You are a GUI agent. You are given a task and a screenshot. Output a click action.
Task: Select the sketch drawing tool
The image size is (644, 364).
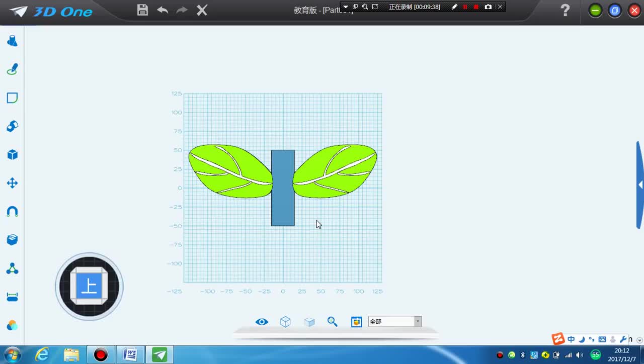[x=12, y=69]
